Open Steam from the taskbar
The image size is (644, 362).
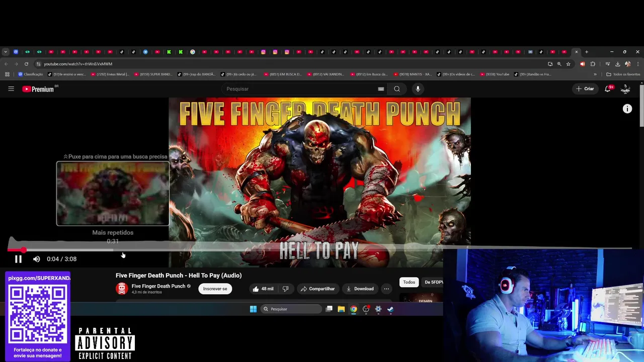point(390,309)
